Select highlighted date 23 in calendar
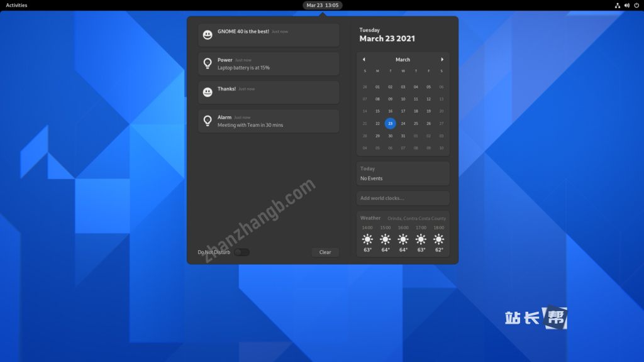This screenshot has height=362, width=644. coord(390,123)
